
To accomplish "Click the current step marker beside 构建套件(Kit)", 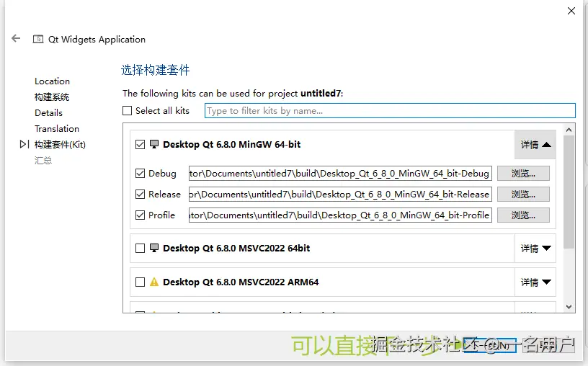I will point(24,144).
